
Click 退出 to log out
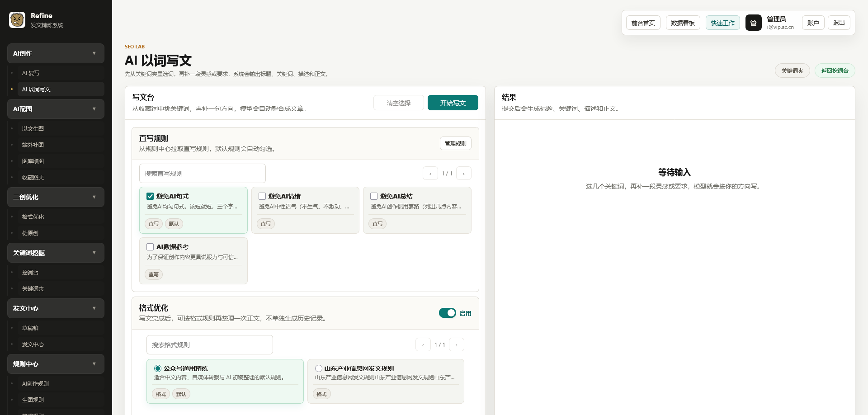pyautogui.click(x=839, y=23)
